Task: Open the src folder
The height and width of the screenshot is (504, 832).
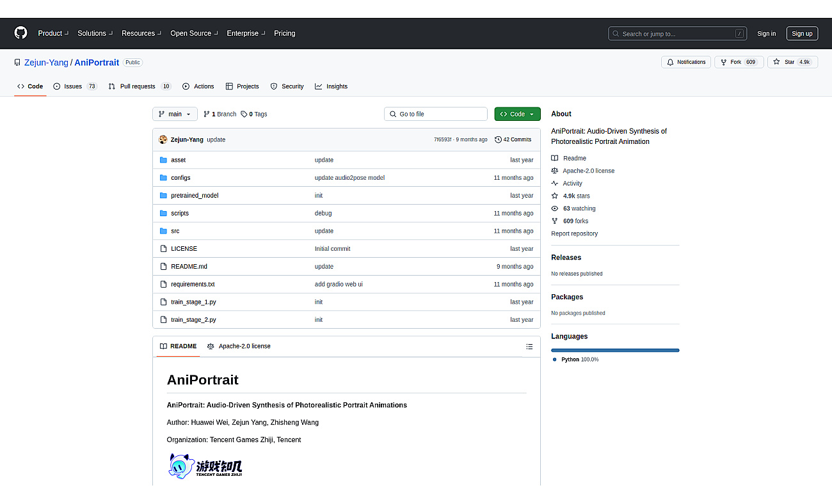Action: tap(175, 231)
